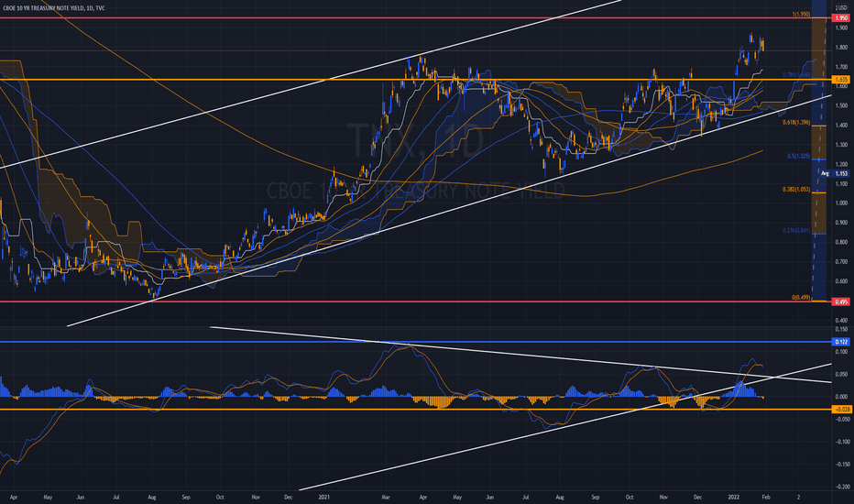Image resolution: width=854 pixels, height=504 pixels.
Task: Click the 0.600 value on price axis
Action: 841,281
